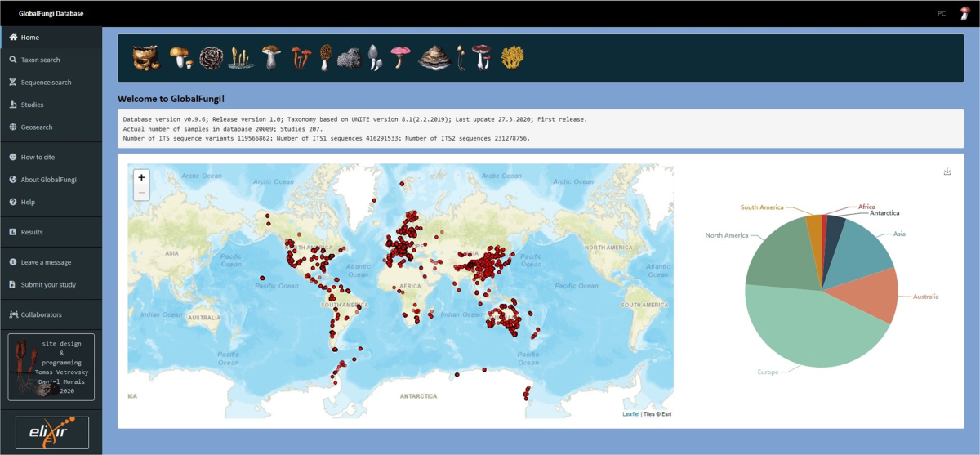Click the ELIXIR logo
980x455 pixels.
52,433
